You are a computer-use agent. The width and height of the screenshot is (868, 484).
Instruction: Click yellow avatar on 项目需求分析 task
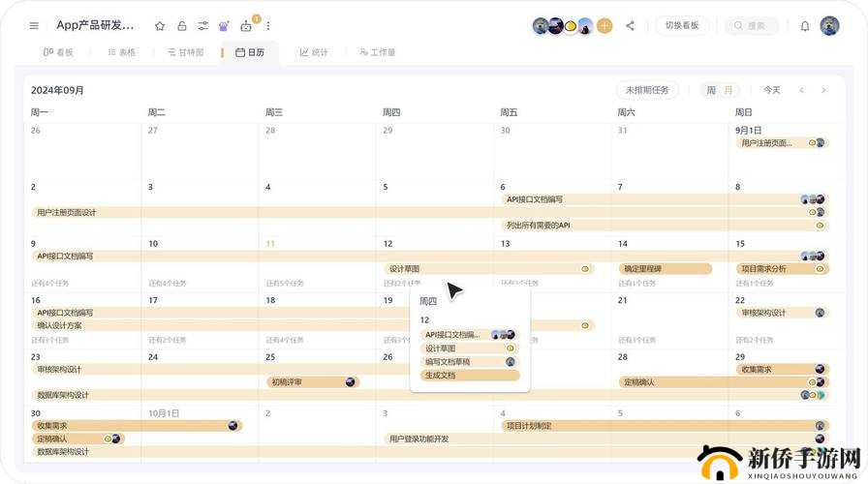(821, 269)
